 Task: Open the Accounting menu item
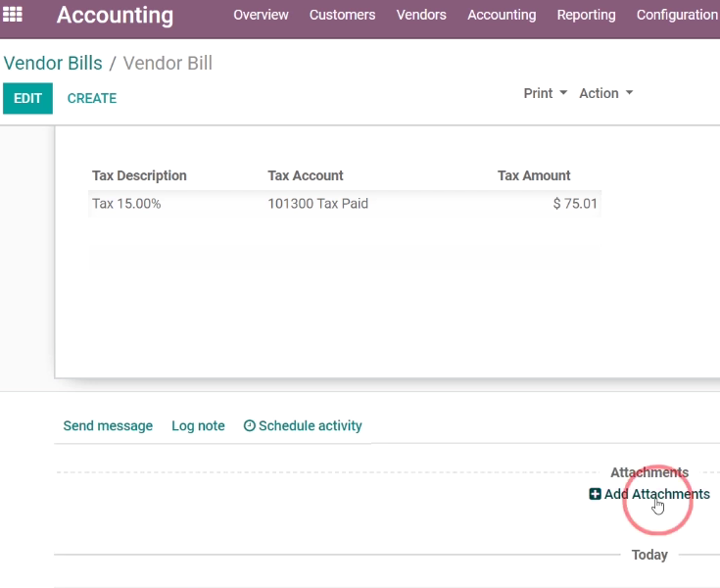click(x=502, y=15)
